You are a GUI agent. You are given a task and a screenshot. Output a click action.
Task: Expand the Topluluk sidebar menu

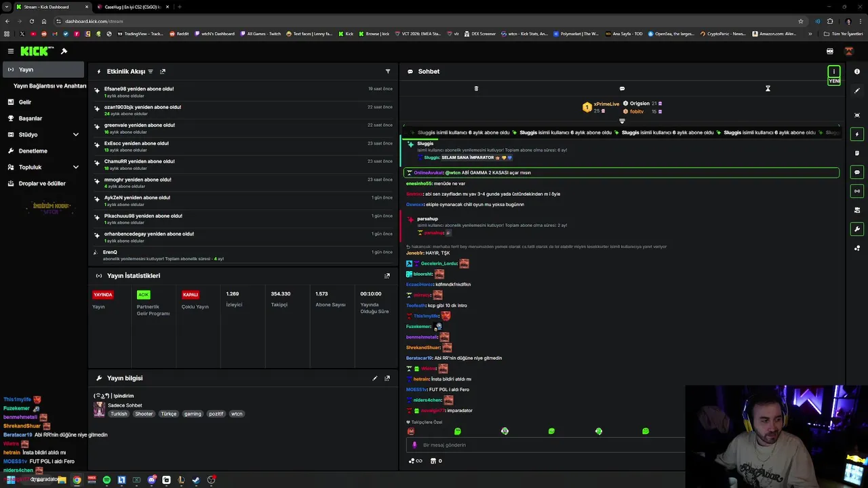click(43, 167)
